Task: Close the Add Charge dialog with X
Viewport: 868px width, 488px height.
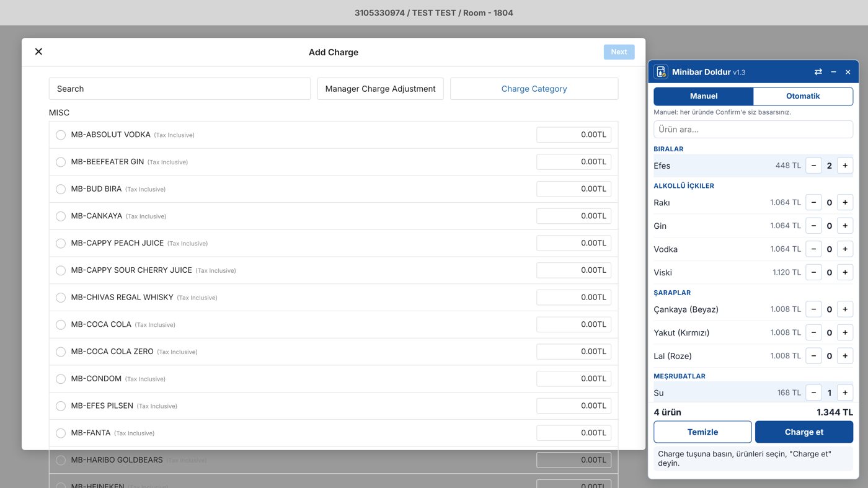Action: pyautogui.click(x=38, y=51)
